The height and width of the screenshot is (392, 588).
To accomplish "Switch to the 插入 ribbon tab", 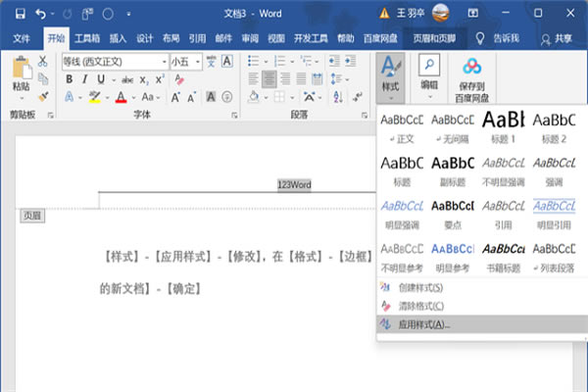I will [118, 38].
